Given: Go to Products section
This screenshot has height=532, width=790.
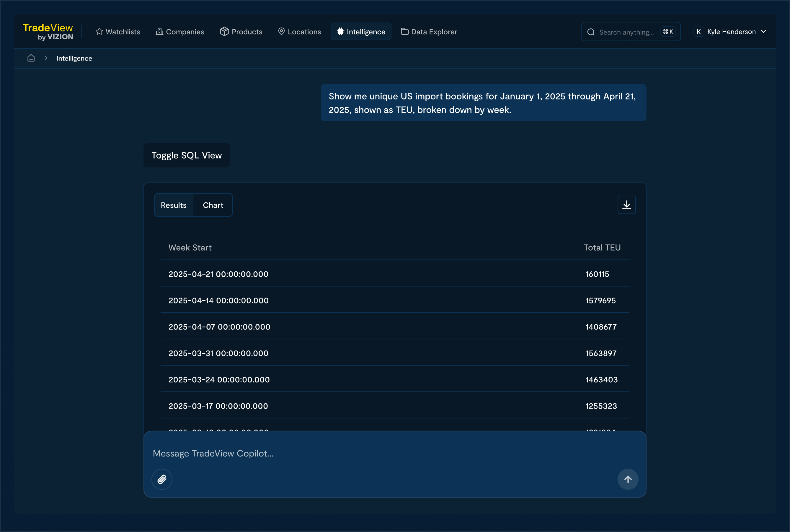Looking at the screenshot, I should [x=241, y=32].
